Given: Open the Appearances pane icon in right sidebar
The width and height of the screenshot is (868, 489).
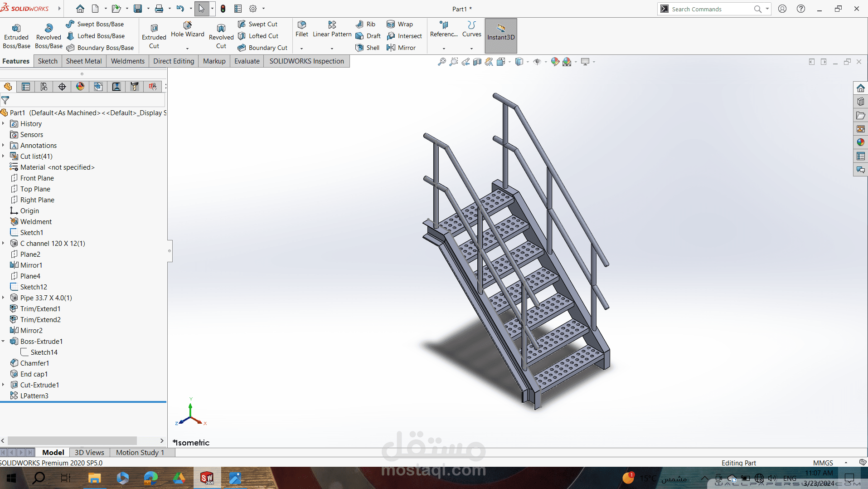Looking at the screenshot, I should pyautogui.click(x=860, y=142).
